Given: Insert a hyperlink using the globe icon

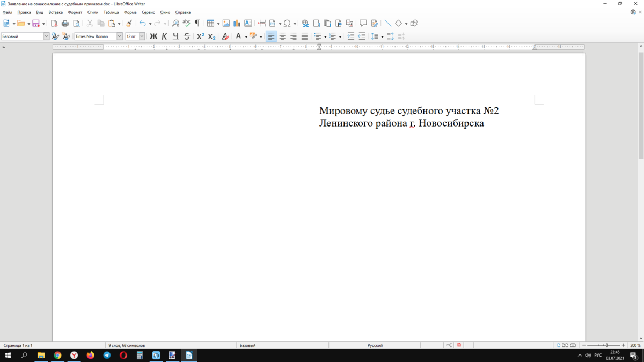Looking at the screenshot, I should (305, 23).
